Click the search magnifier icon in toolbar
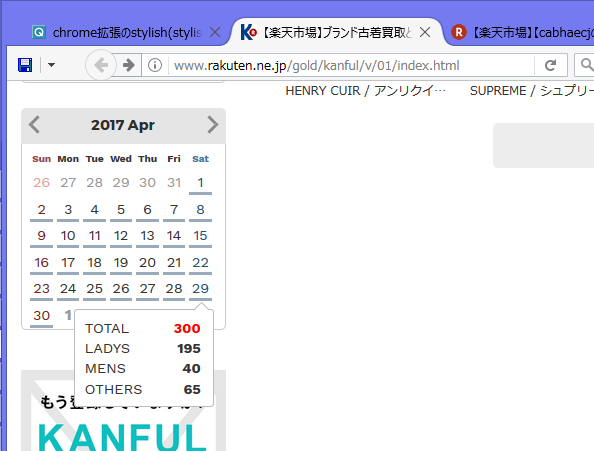The width and height of the screenshot is (594, 451). click(x=586, y=65)
